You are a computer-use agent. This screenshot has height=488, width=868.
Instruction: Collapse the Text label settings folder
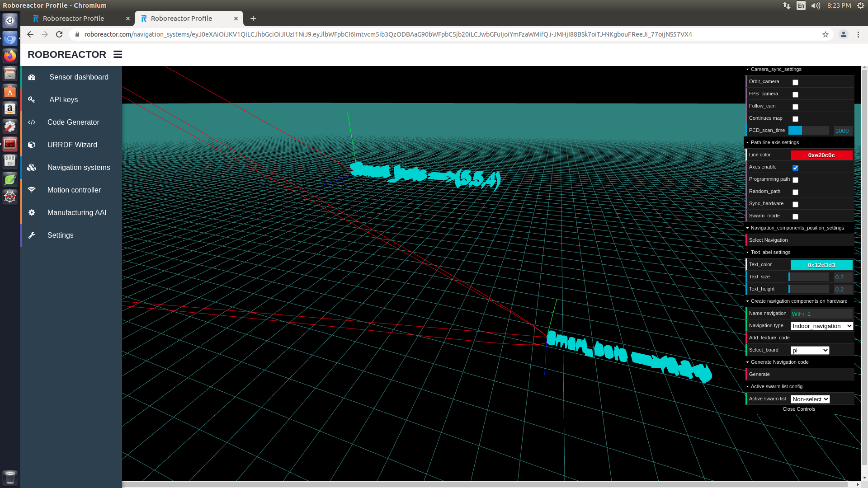coord(799,252)
